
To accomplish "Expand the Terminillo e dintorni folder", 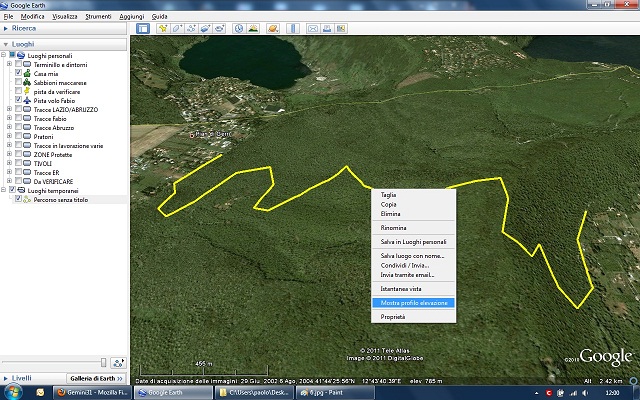I will pyautogui.click(x=9, y=64).
